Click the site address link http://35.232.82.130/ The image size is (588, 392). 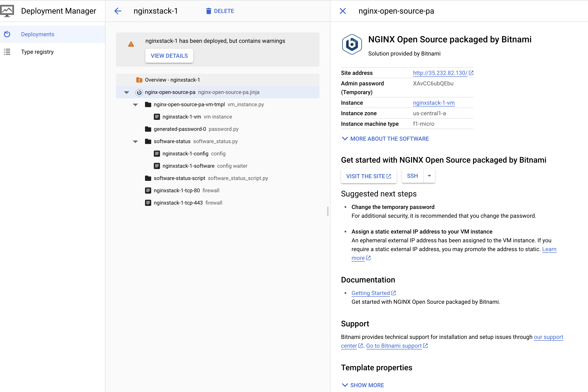coord(440,73)
